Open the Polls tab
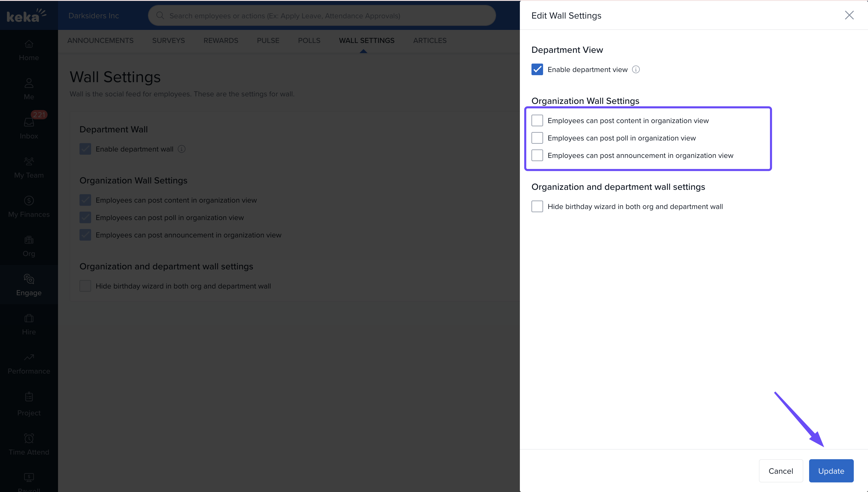Screen dimensions: 868x492 [x=309, y=41]
